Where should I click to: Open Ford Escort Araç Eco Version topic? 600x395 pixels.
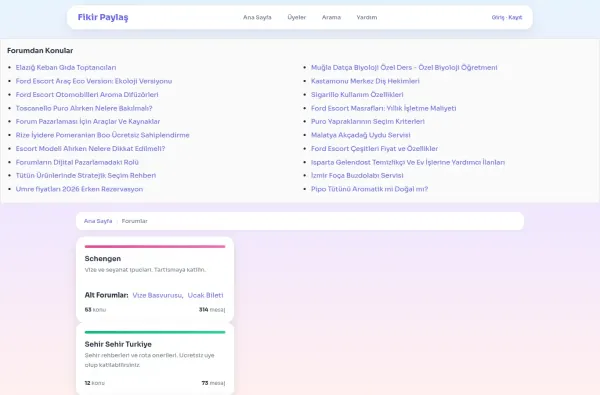click(94, 81)
